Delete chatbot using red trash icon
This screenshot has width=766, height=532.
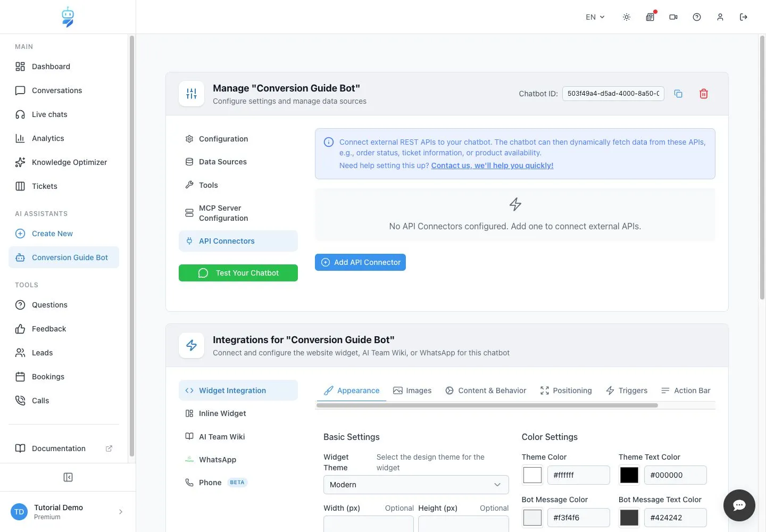(x=704, y=94)
